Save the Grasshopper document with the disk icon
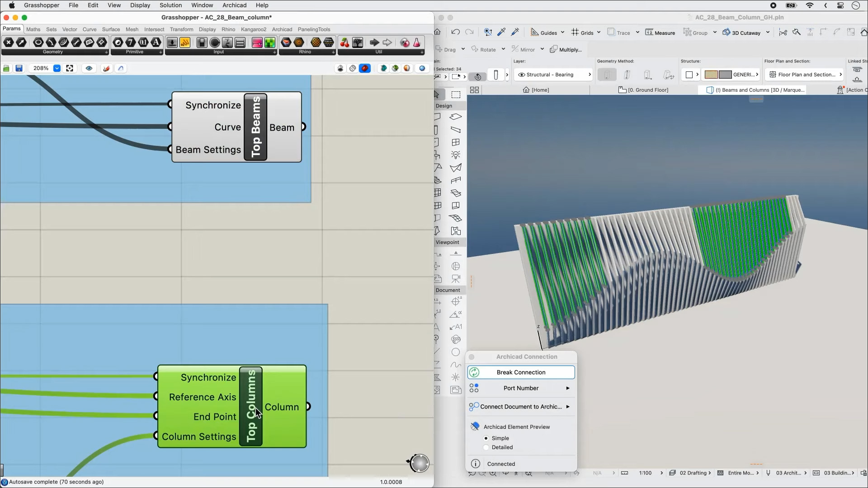The image size is (868, 488). tap(19, 68)
